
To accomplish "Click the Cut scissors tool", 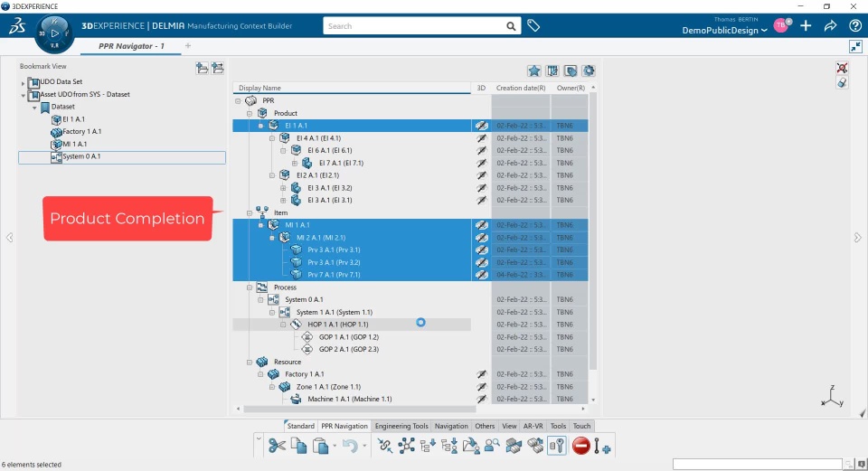I will click(x=277, y=446).
